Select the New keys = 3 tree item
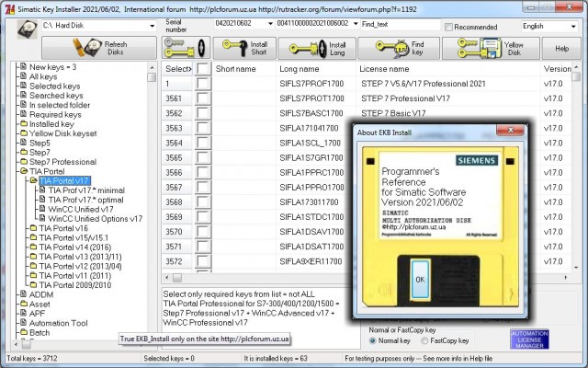Image resolution: width=588 pixels, height=368 pixels. tap(52, 67)
